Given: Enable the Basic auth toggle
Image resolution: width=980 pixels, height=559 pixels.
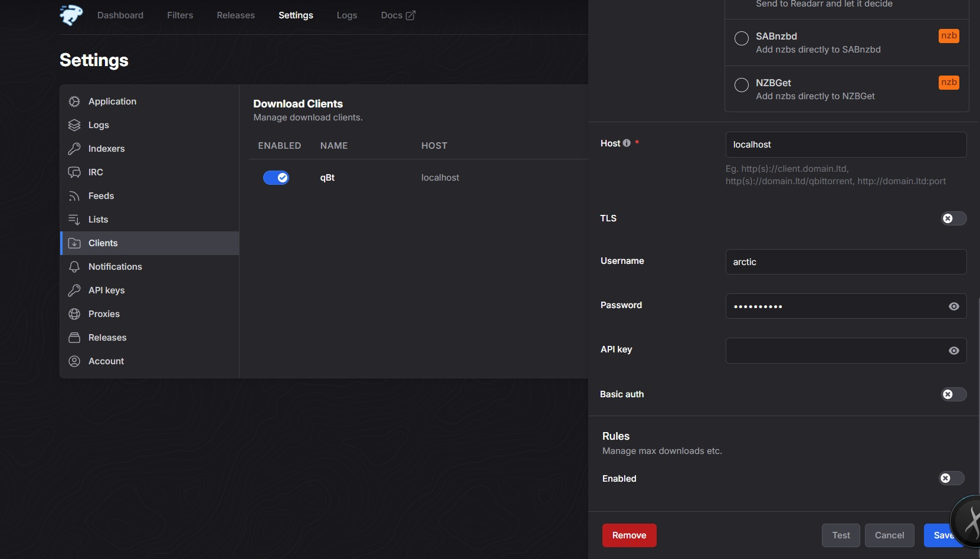Looking at the screenshot, I should click(x=953, y=394).
